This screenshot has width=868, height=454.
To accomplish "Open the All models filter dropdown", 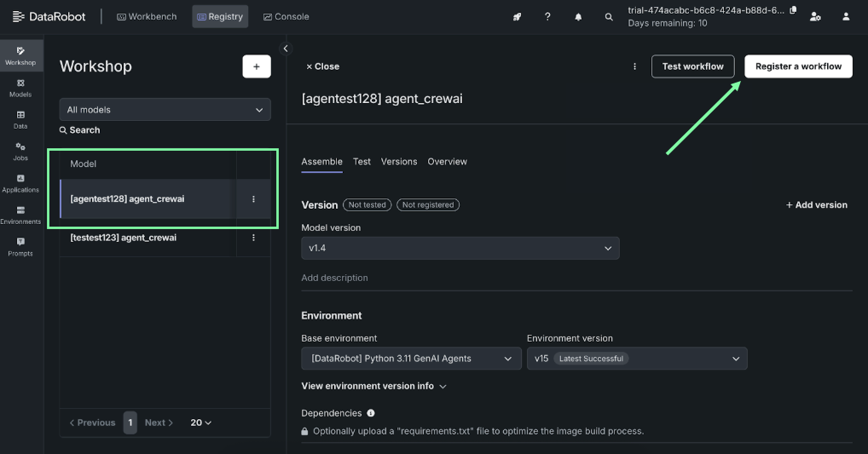I will point(165,110).
